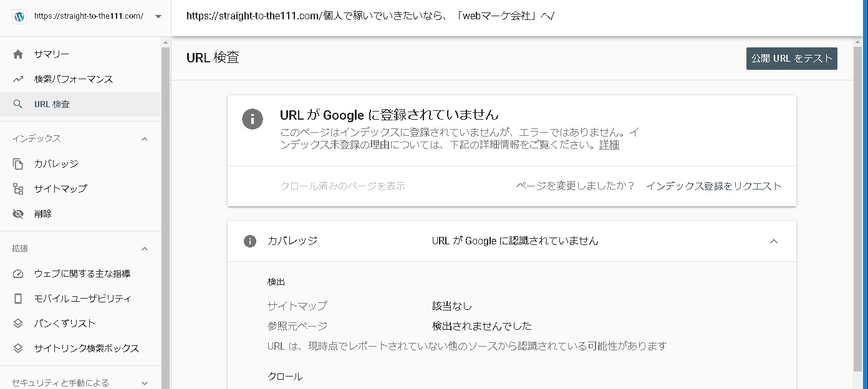Viewport: 868px width, 389px height.
Task: Click the 検出されませんでした value
Action: point(482,326)
